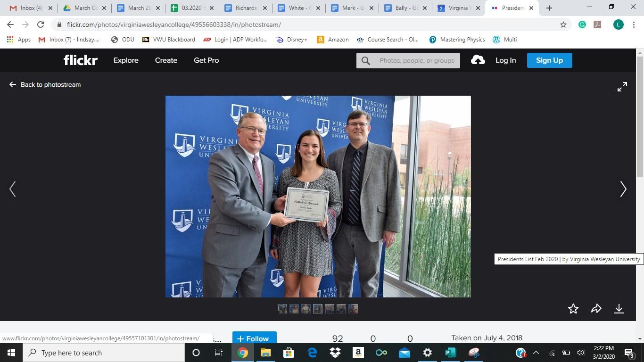Image resolution: width=644 pixels, height=362 pixels.
Task: Switch to the Bally document tab
Action: (406, 8)
